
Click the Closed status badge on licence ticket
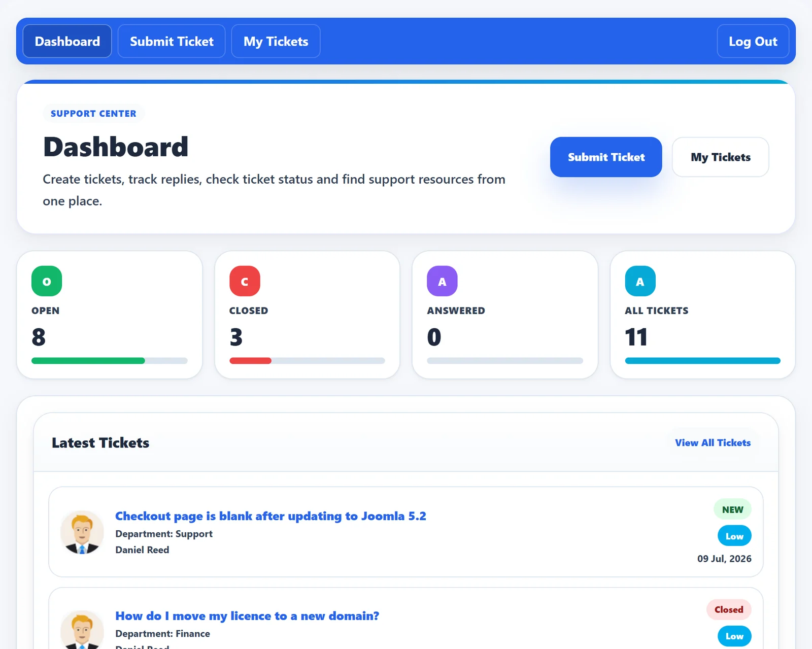click(x=729, y=609)
